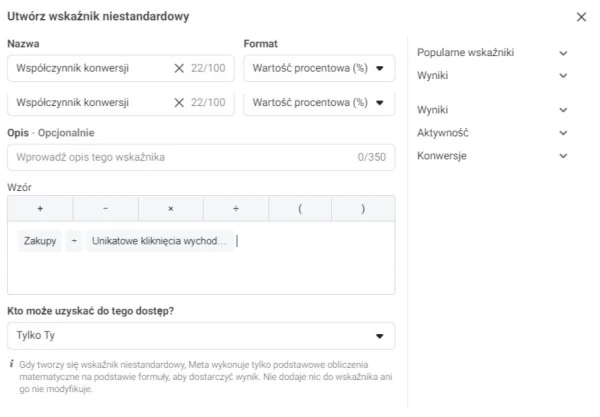Viewport: 600px width, 417px height.
Task: Expand the Popularne wskaźniki section
Action: point(563,52)
